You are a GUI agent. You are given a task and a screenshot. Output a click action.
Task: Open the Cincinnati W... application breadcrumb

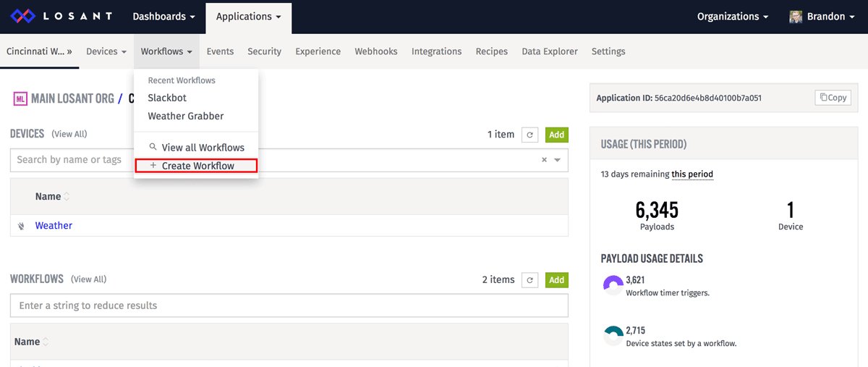[x=39, y=51]
